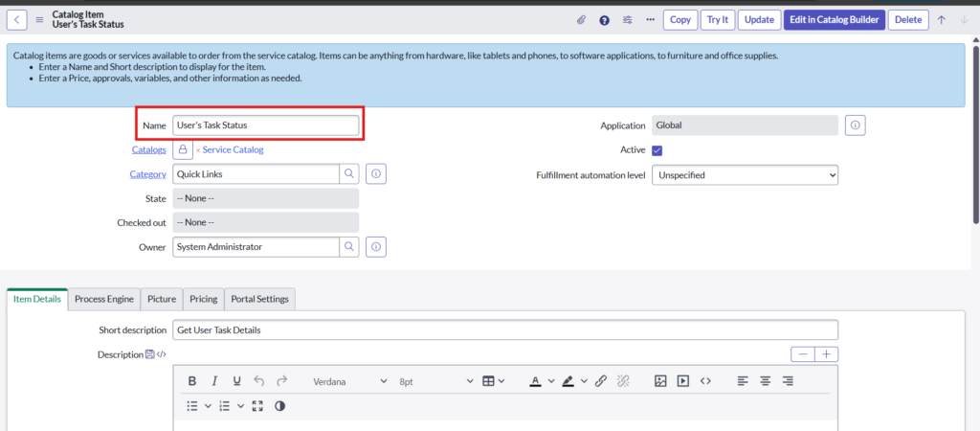Open the 8pt font size dropdown
Screen dimensions: 980x431
[x=435, y=381]
